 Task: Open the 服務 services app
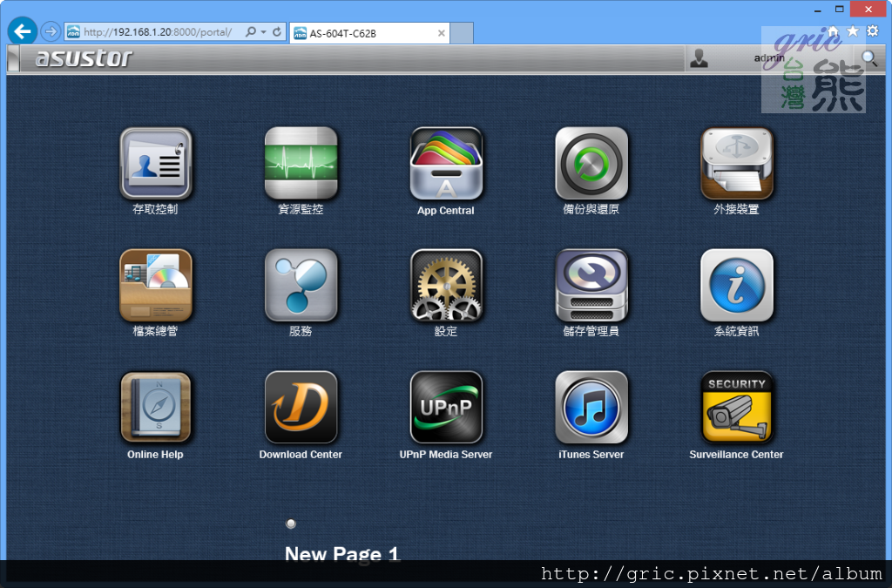301,285
